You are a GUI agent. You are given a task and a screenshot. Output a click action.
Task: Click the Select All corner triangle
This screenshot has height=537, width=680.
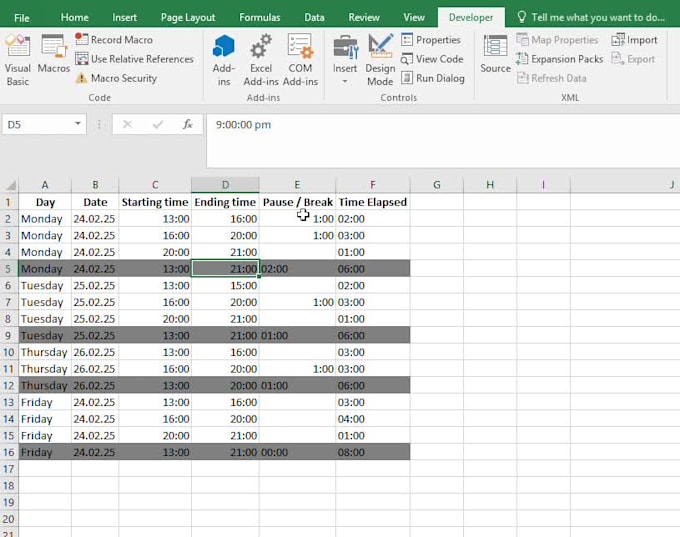click(10, 185)
